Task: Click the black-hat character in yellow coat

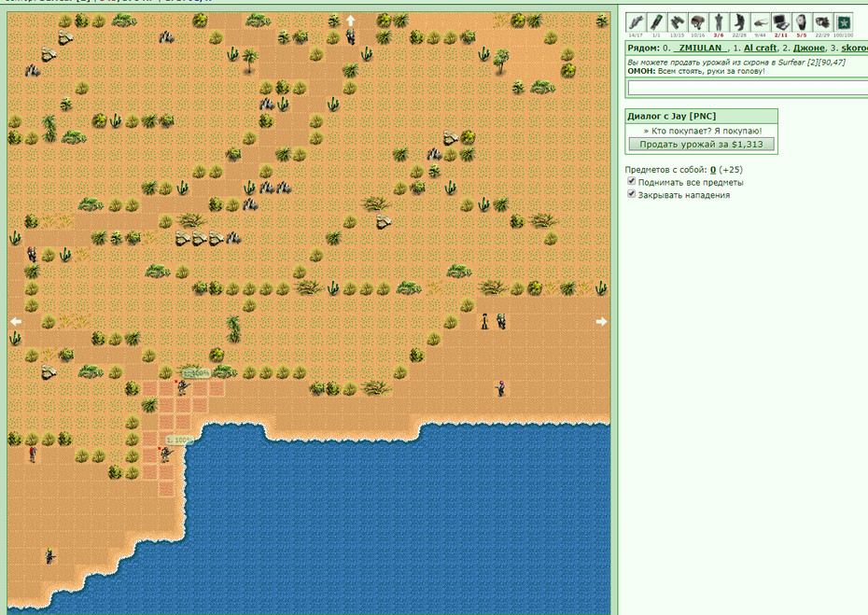Action: pos(484,321)
